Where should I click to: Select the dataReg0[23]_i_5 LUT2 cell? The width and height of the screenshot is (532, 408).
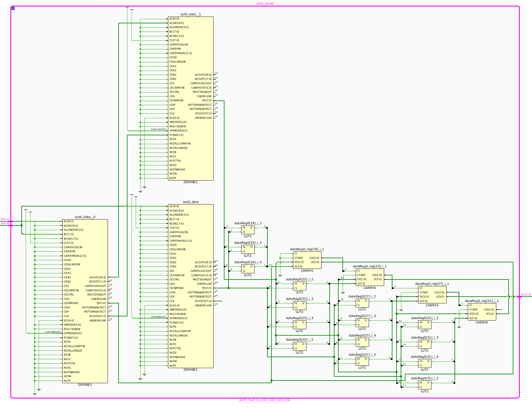coord(300,346)
